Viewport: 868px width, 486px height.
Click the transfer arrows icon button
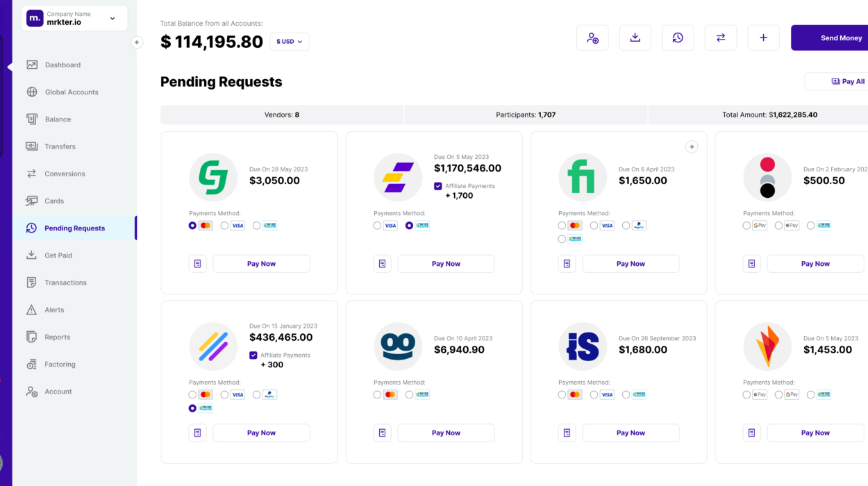pyautogui.click(x=721, y=38)
